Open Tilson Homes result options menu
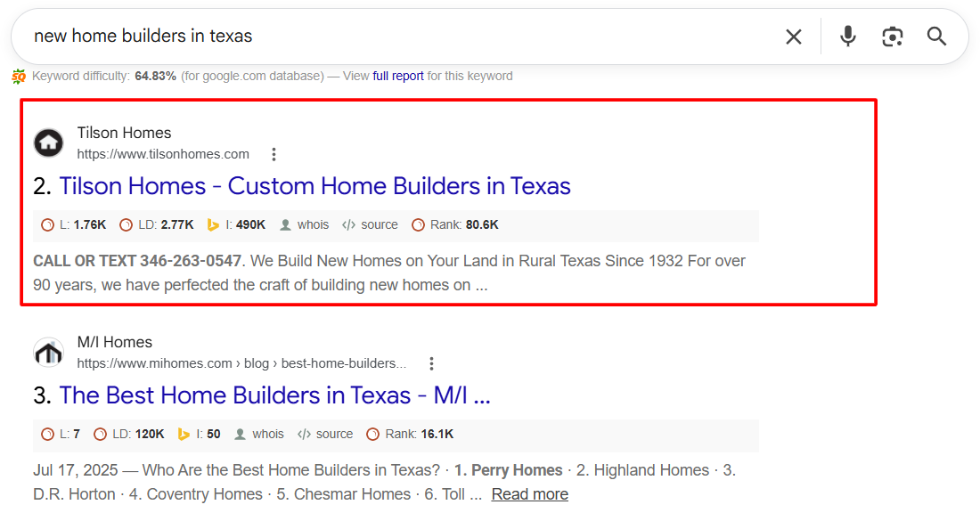Screen dimensions: 980x521 (x=274, y=154)
